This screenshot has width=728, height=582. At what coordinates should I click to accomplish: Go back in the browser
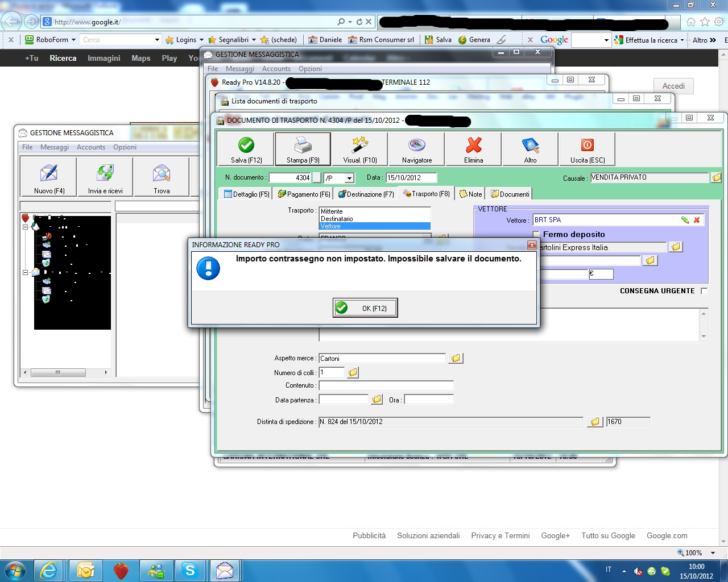coord(11,22)
